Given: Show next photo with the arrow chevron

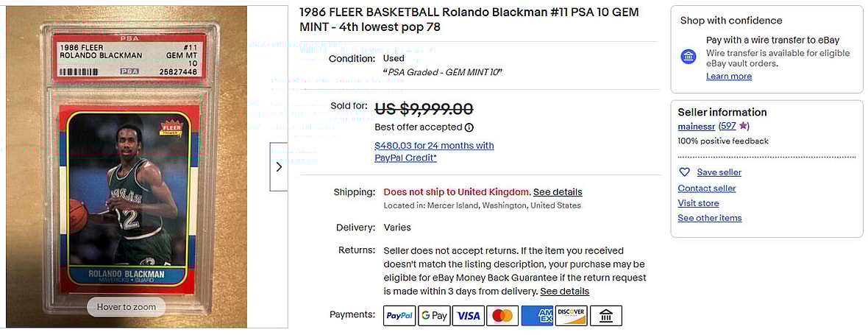Looking at the screenshot, I should pyautogui.click(x=279, y=167).
